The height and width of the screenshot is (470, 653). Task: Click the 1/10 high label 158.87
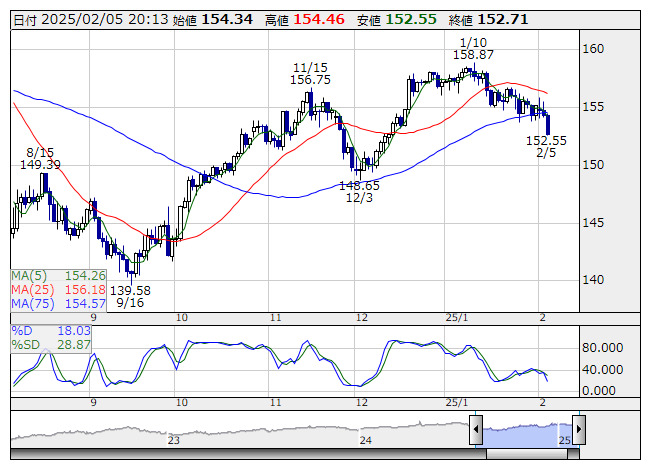click(473, 55)
